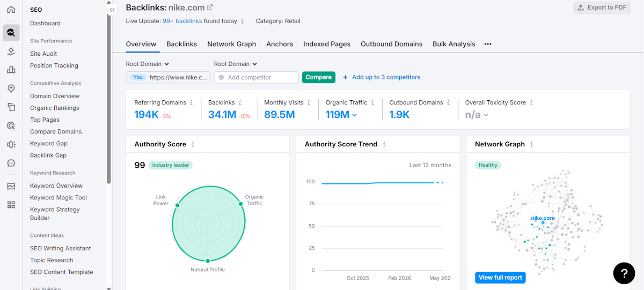Image resolution: width=644 pixels, height=290 pixels.
Task: Open the more tabs ellipsis menu
Action: pyautogui.click(x=488, y=44)
